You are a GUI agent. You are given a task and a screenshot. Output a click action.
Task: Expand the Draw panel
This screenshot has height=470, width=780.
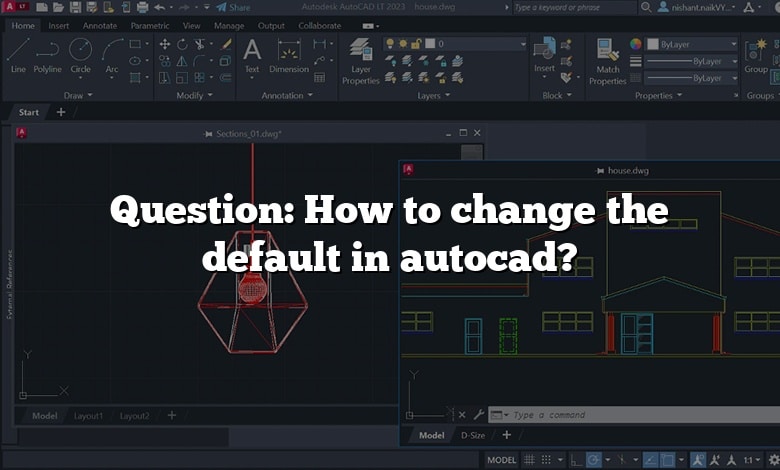(x=78, y=95)
